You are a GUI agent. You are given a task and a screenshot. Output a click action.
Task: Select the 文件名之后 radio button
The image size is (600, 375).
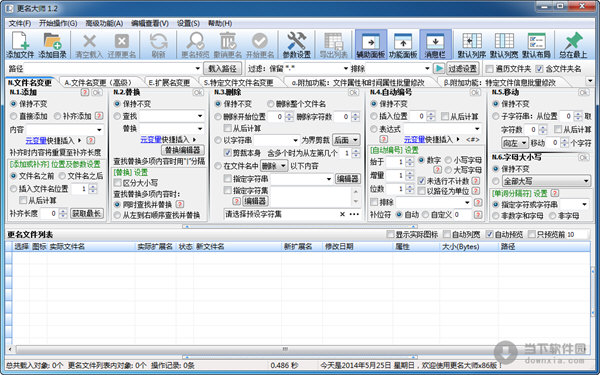click(62, 176)
